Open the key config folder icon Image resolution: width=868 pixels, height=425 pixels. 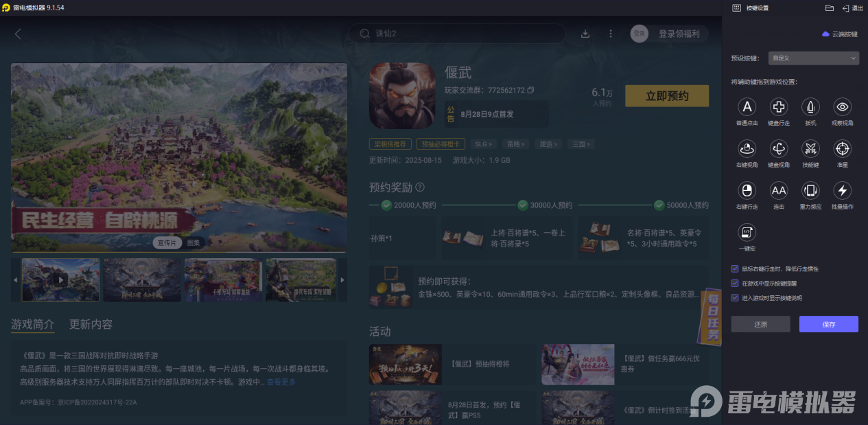coord(829,8)
